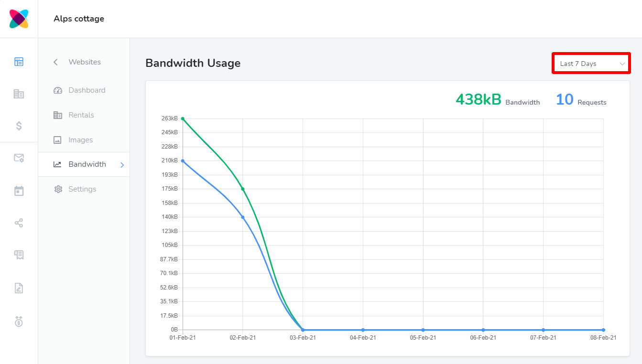This screenshot has width=642, height=364.
Task: Open the Images section
Action: tap(80, 139)
